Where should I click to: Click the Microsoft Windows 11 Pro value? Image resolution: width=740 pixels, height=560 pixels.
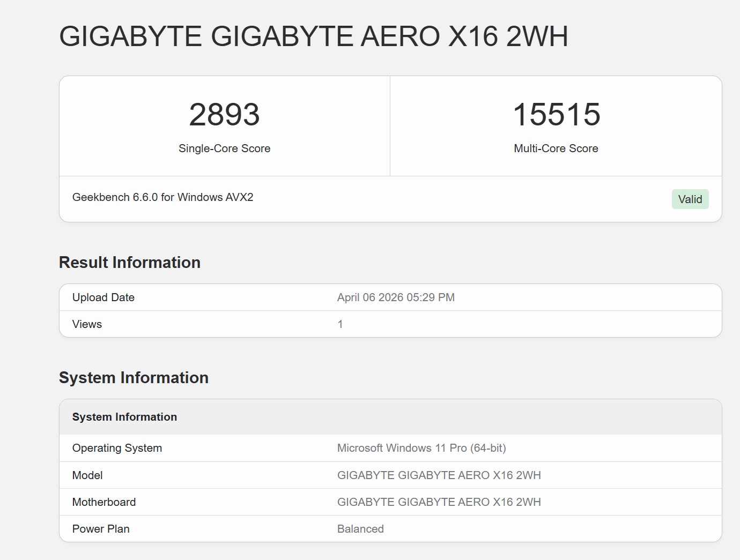tap(421, 448)
